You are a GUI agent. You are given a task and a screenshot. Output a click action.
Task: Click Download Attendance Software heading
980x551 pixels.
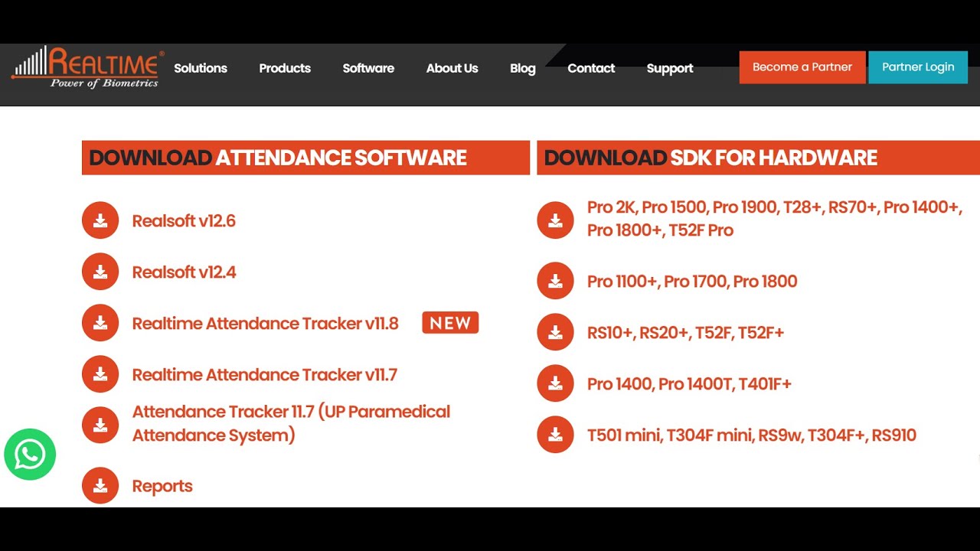[305, 158]
